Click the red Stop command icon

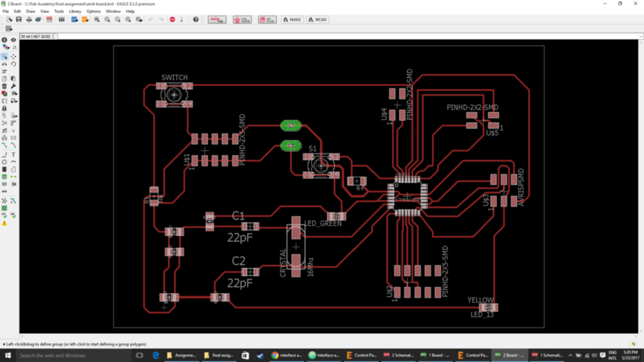pos(172,19)
